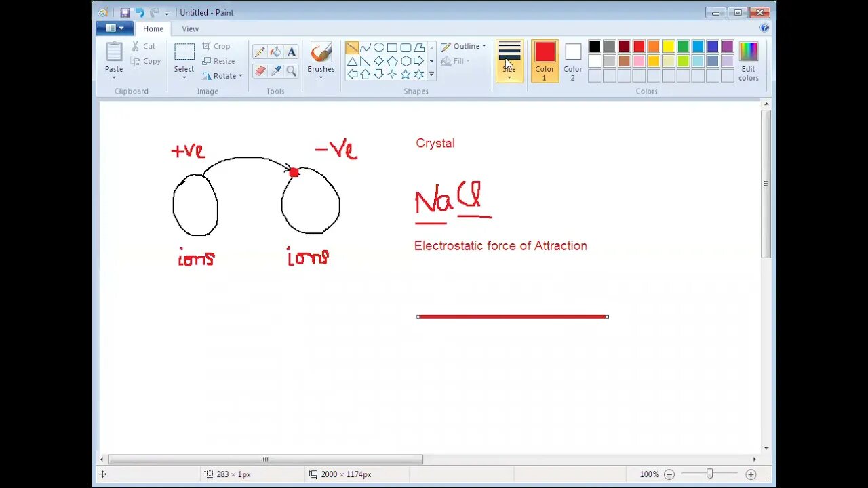Pick the pink color swatch
868x488 pixels.
click(x=639, y=61)
